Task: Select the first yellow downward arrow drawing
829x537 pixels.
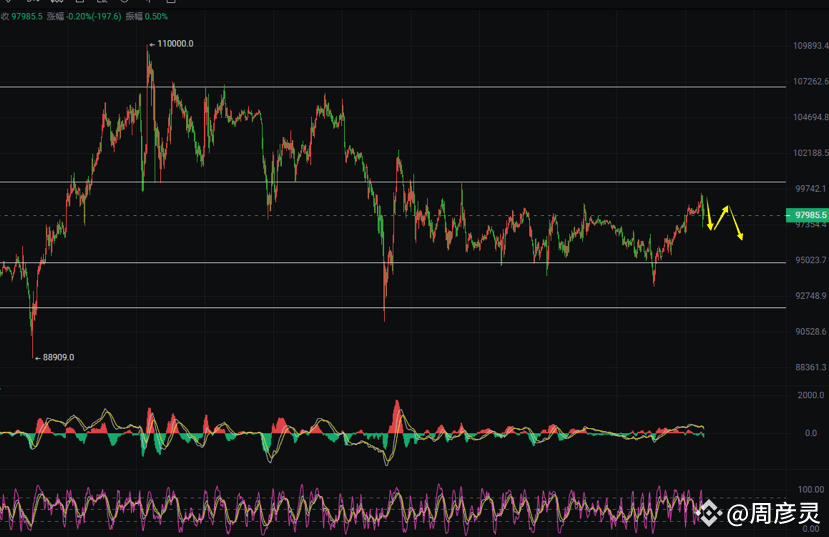Action: (x=709, y=214)
